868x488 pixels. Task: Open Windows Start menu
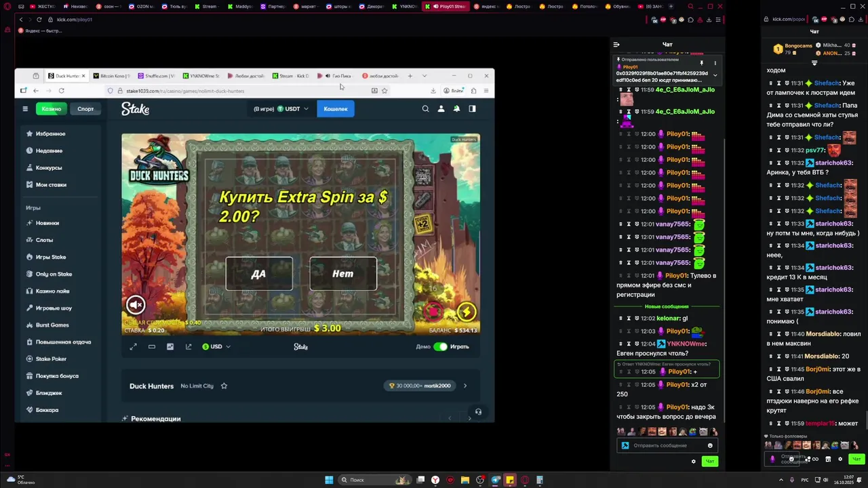(x=329, y=480)
